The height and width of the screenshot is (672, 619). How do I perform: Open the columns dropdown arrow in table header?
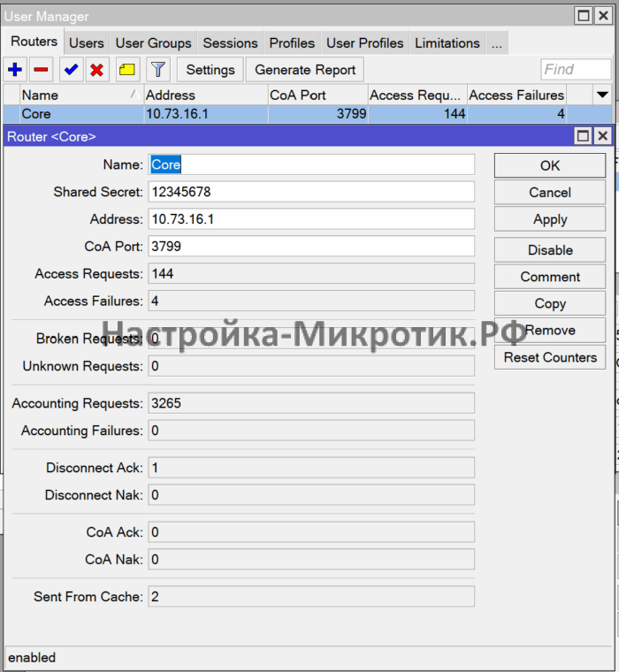coord(602,95)
